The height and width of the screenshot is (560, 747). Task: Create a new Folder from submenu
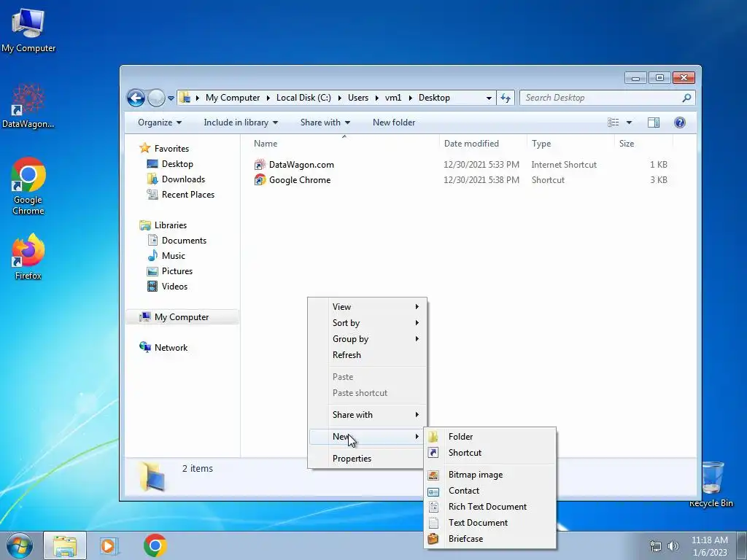(x=489, y=437)
